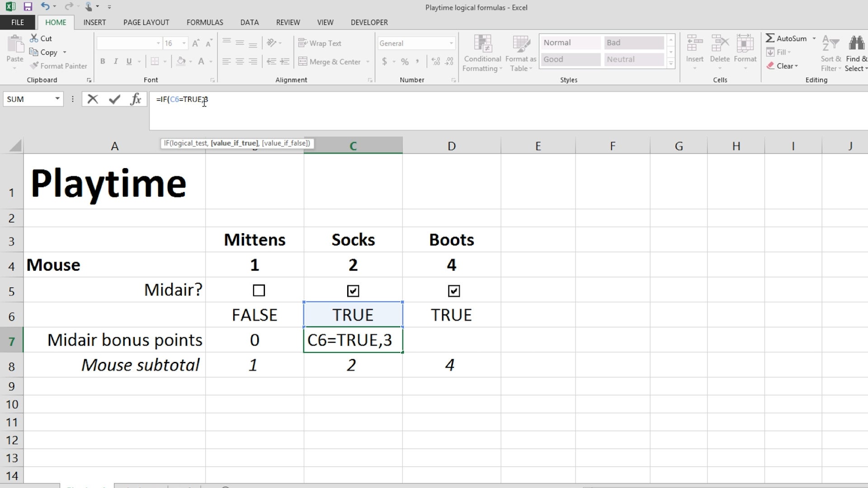Cancel formula entry with the X icon
This screenshot has width=868, height=488.
[93, 99]
